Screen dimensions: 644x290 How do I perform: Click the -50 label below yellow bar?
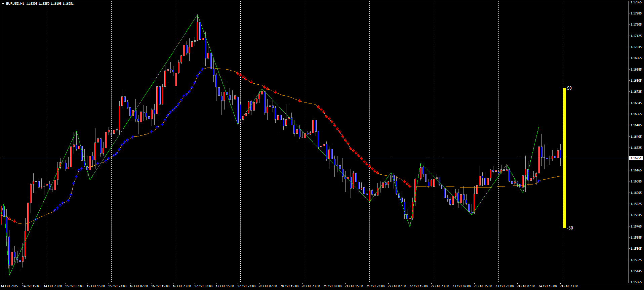point(570,228)
